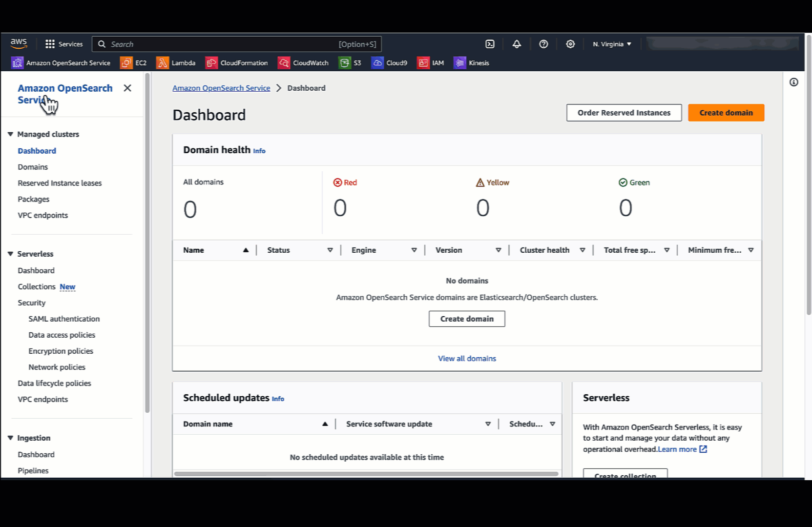The height and width of the screenshot is (527, 812).
Task: Collapse the Managed clusters section
Action: point(10,134)
